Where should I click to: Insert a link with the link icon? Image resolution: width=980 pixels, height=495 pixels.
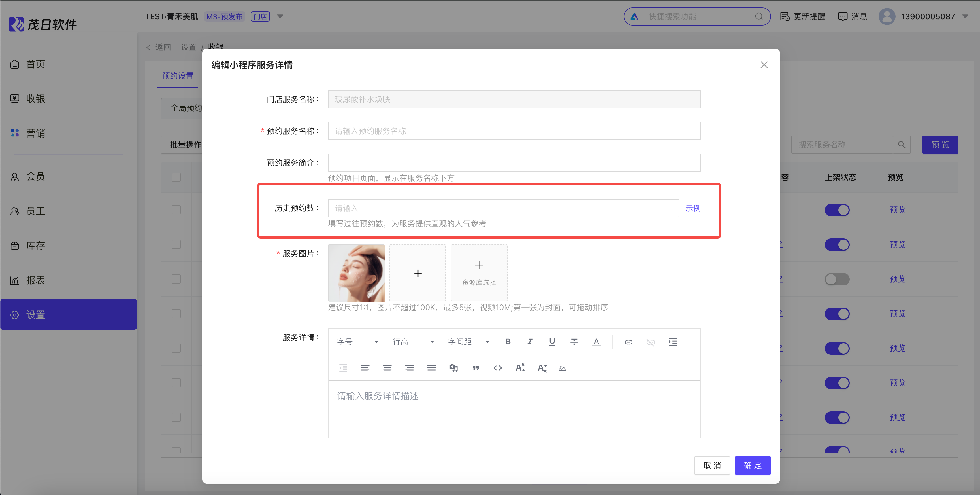coord(629,342)
